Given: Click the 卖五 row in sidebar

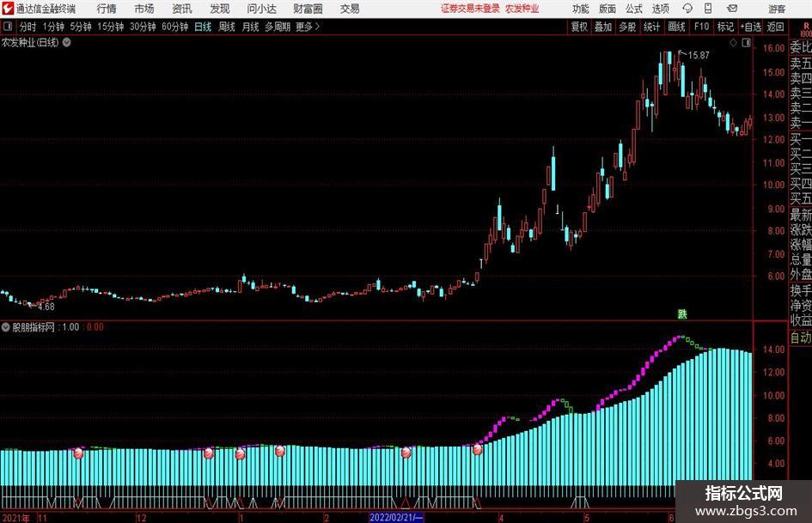Looking at the screenshot, I should [800, 64].
